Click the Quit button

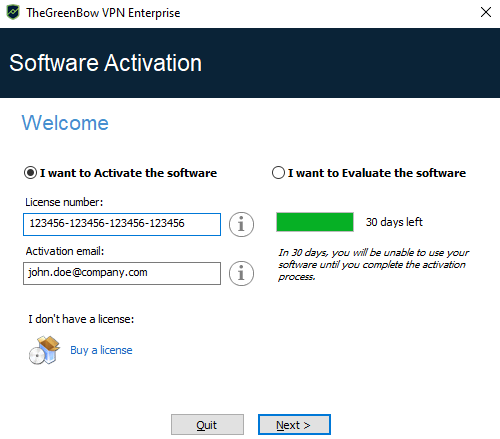207,425
